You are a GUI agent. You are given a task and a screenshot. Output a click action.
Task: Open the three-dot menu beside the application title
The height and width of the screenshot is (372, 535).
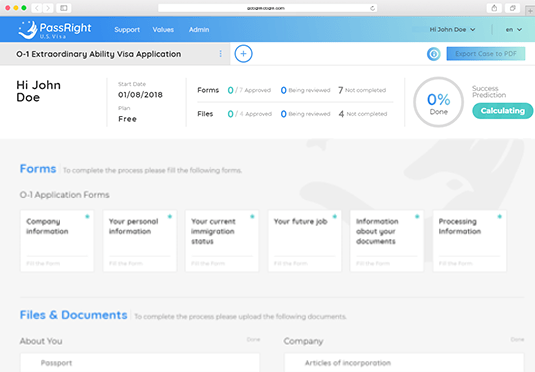coord(220,54)
